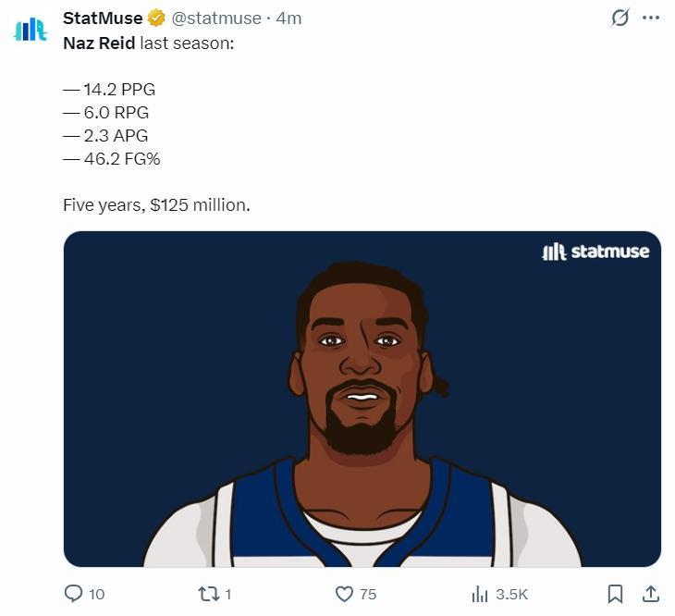The width and height of the screenshot is (675, 616).
Task: Click the StatMuse display name
Action: [103, 18]
